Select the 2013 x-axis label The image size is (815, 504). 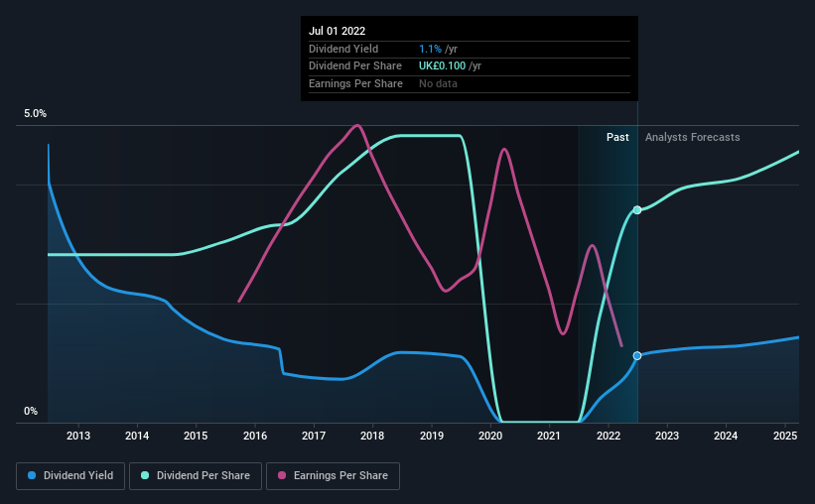point(78,436)
